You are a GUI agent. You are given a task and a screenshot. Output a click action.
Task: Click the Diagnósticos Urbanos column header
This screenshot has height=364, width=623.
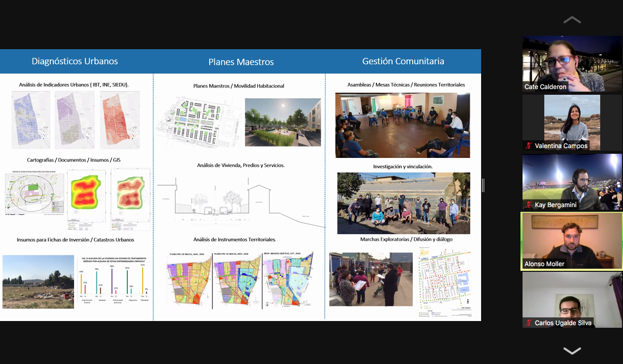pyautogui.click(x=75, y=61)
